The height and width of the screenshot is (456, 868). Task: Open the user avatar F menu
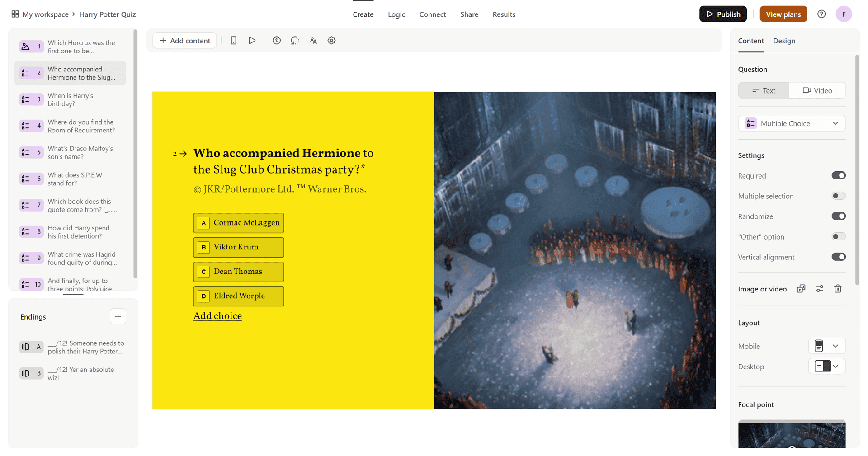pyautogui.click(x=844, y=14)
